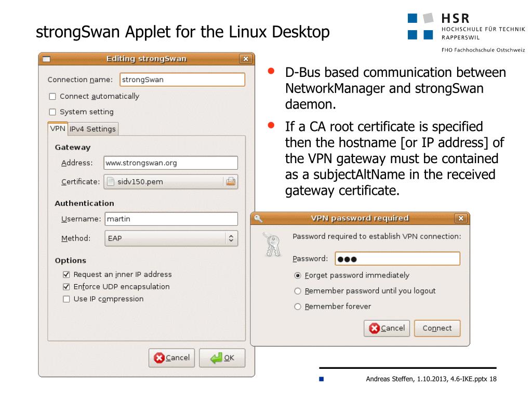
Task: Click the slide footer 'Andreas Steffen, 1.10.2013'
Action: [406, 379]
